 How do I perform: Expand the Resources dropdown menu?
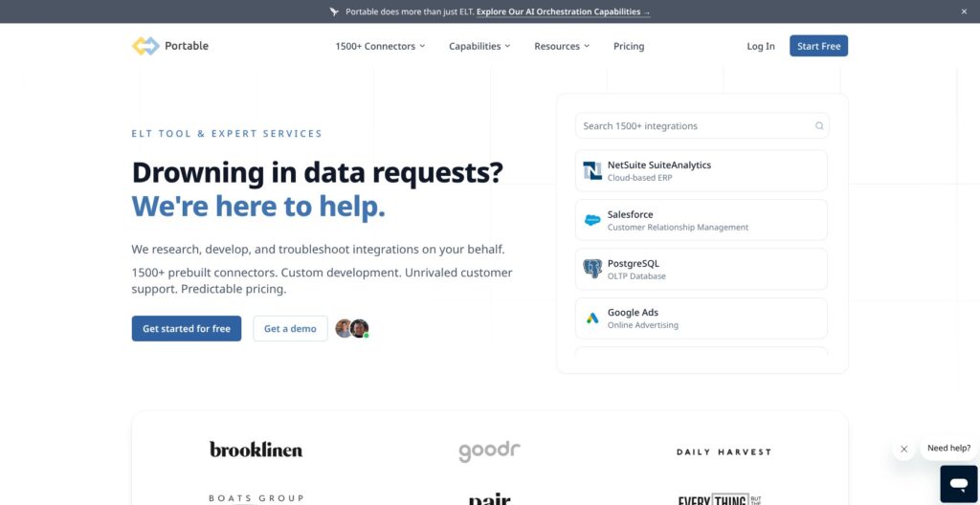coord(562,46)
